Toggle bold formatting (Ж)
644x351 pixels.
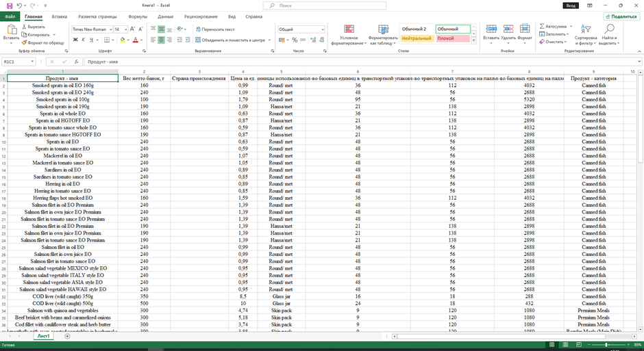75,40
